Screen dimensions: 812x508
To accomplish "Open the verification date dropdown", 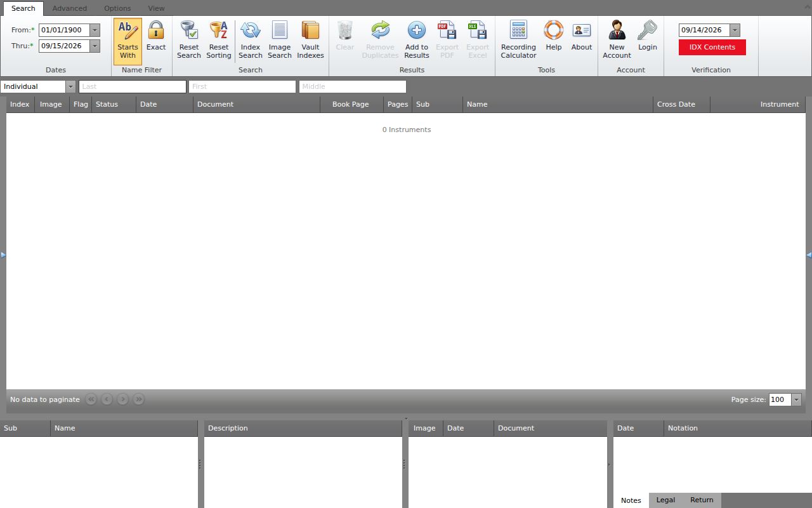I will tap(735, 30).
